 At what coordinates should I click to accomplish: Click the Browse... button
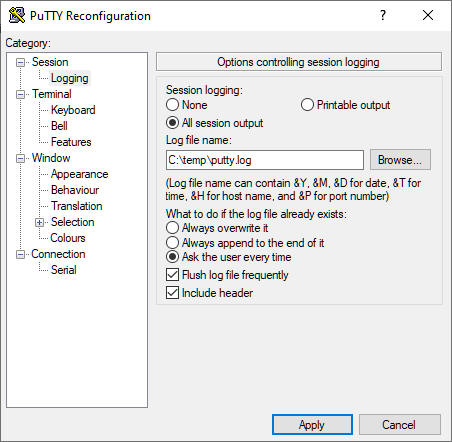[x=400, y=160]
